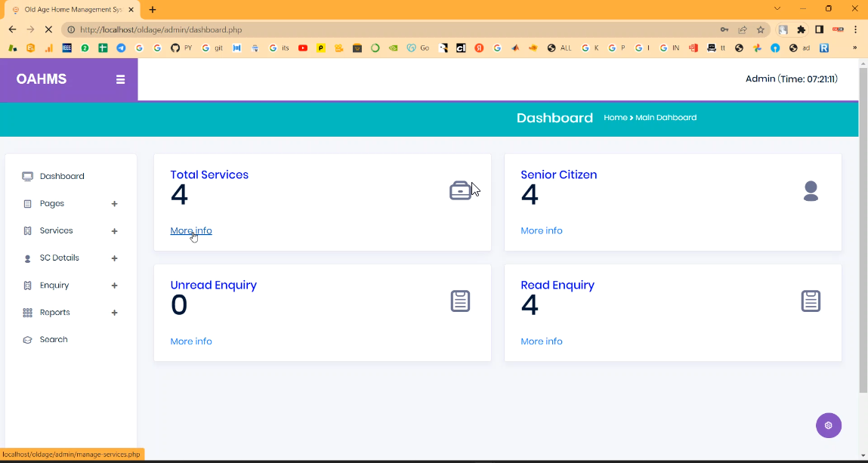
Task: Expand the Enquiry plus sign in sidebar
Action: (114, 286)
